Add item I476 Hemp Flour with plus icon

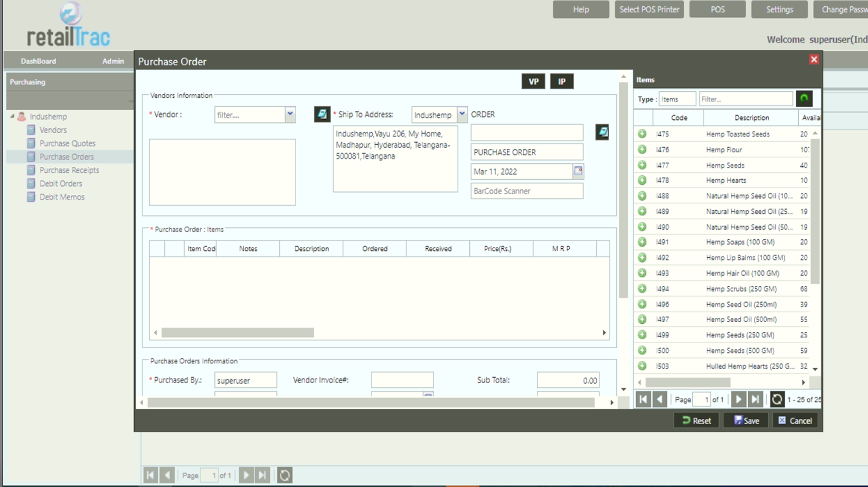(x=642, y=149)
